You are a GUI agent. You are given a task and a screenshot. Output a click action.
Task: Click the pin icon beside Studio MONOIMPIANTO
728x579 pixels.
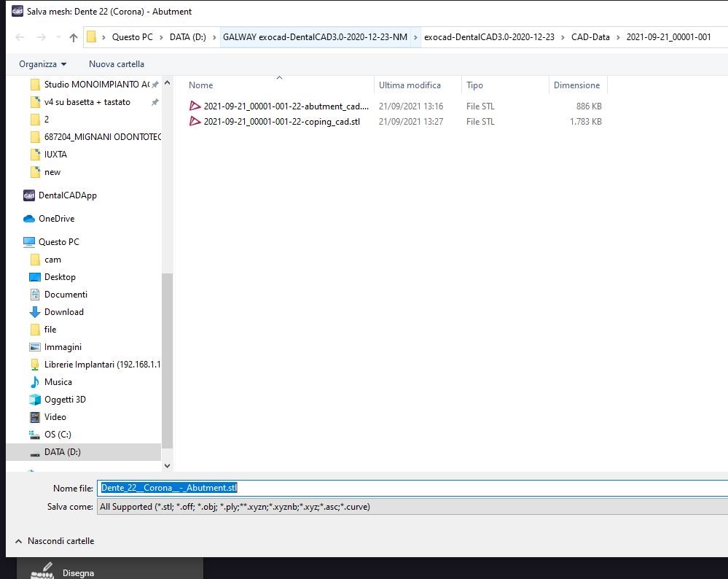tap(155, 85)
